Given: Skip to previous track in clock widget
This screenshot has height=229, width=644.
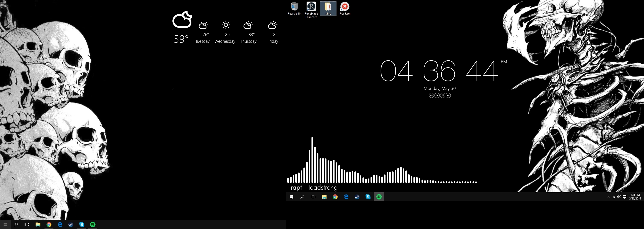Looking at the screenshot, I should [x=431, y=95].
